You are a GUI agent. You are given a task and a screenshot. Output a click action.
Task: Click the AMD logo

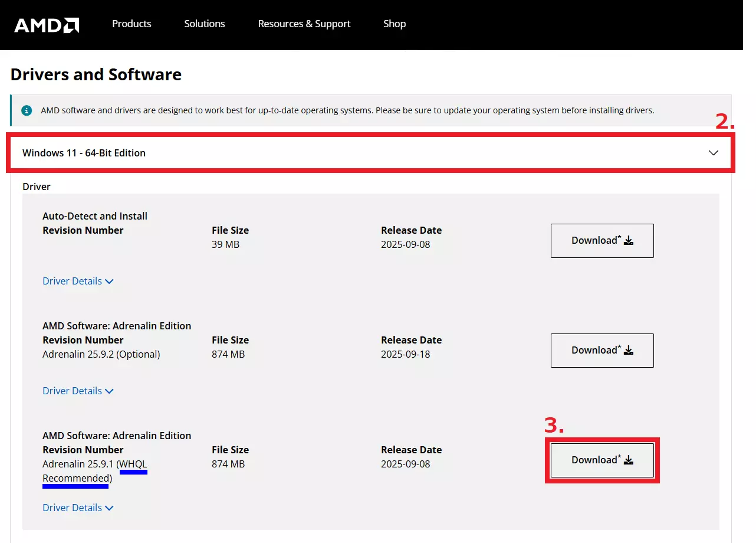(x=47, y=25)
